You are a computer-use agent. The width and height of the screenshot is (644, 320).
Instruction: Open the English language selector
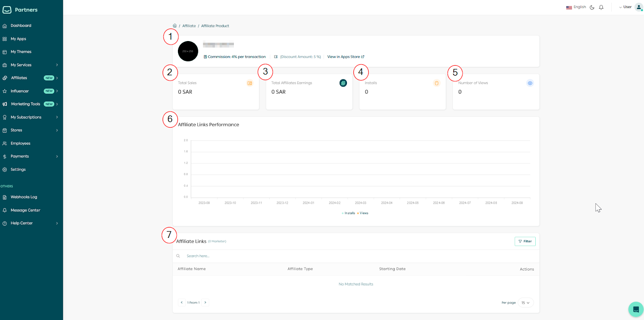[576, 7]
